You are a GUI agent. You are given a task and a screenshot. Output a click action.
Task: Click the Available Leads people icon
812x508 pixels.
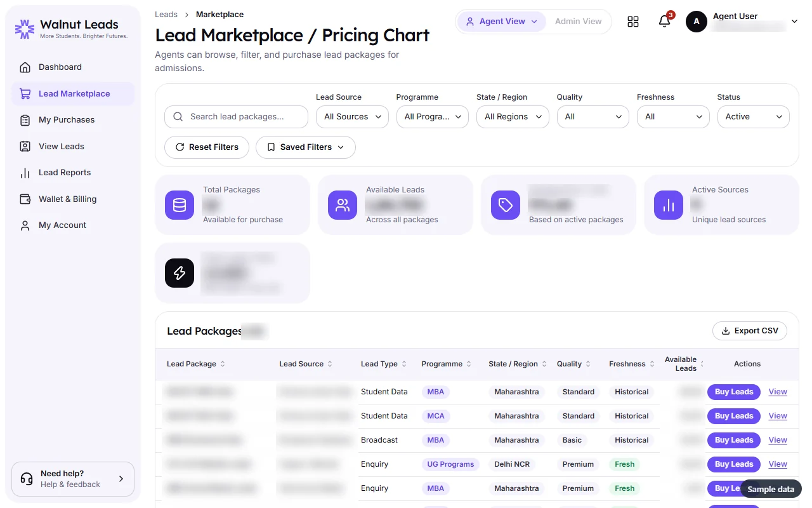(x=343, y=205)
